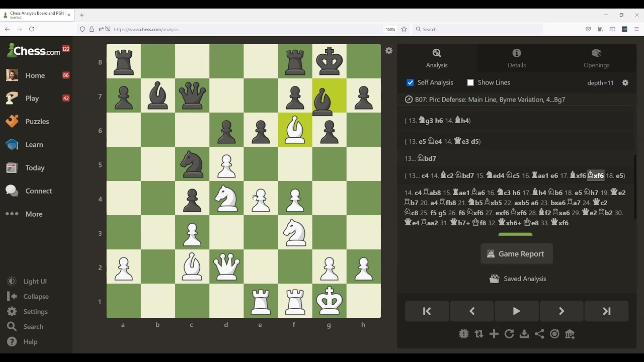Click the library add icon
The height and width of the screenshot is (362, 644).
(570, 334)
